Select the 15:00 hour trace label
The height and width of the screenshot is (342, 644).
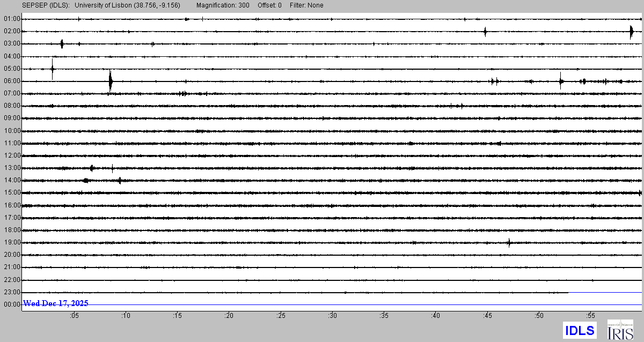[11, 192]
